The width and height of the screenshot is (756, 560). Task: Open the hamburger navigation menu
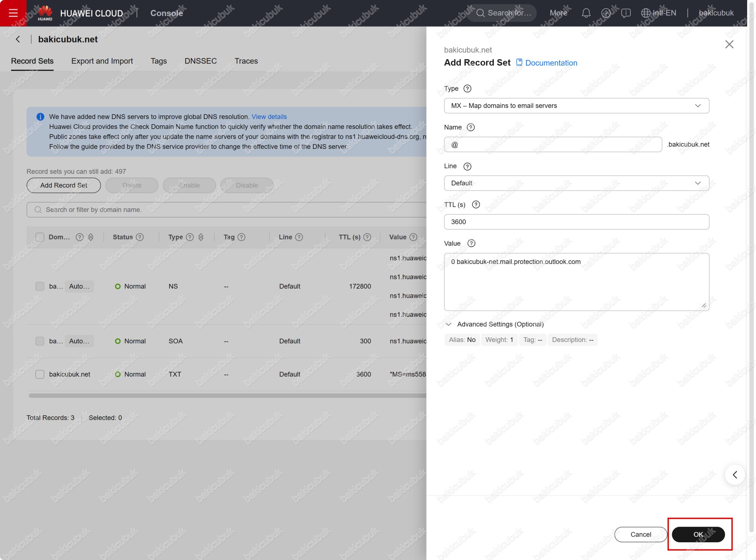(x=13, y=13)
